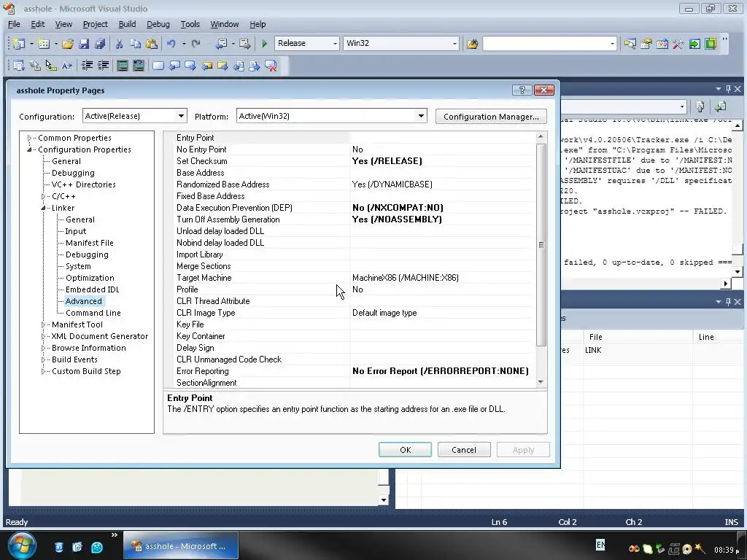Collapse the Linker tree node

pos(43,208)
